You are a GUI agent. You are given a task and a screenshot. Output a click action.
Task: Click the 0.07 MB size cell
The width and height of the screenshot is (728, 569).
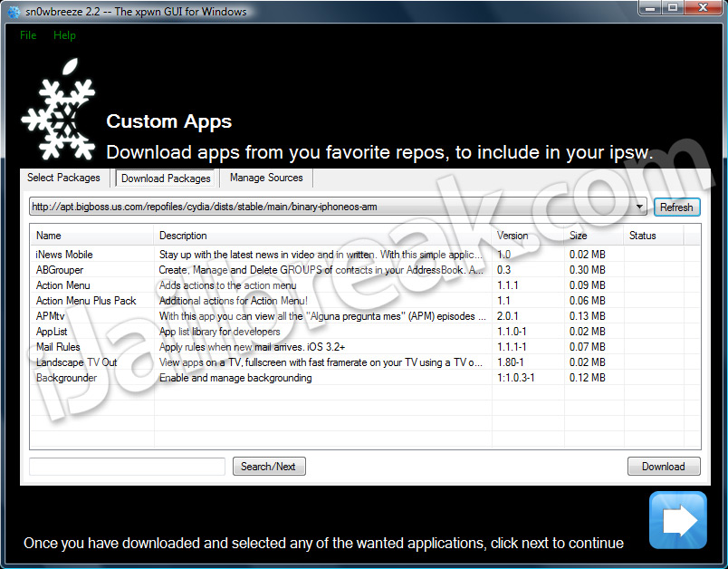pyautogui.click(x=588, y=347)
